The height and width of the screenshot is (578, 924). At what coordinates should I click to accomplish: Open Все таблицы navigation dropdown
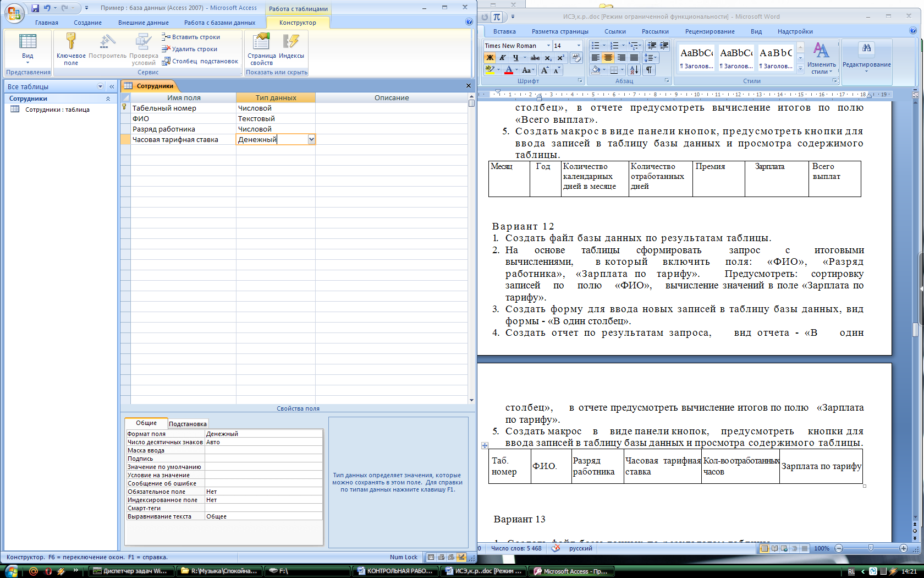(100, 86)
